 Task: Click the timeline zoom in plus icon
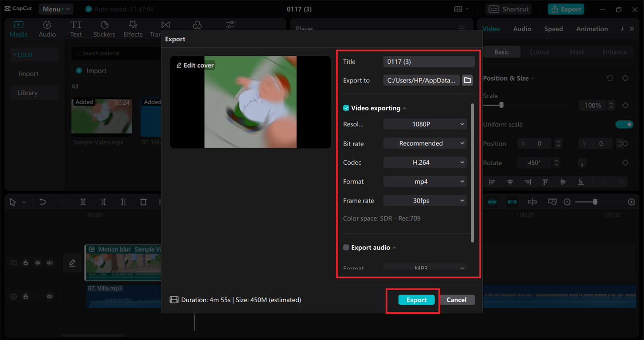coord(631,202)
